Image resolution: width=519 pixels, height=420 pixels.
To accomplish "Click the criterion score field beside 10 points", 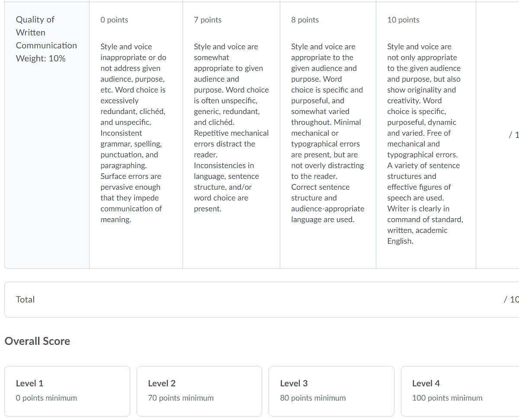I will (513, 135).
